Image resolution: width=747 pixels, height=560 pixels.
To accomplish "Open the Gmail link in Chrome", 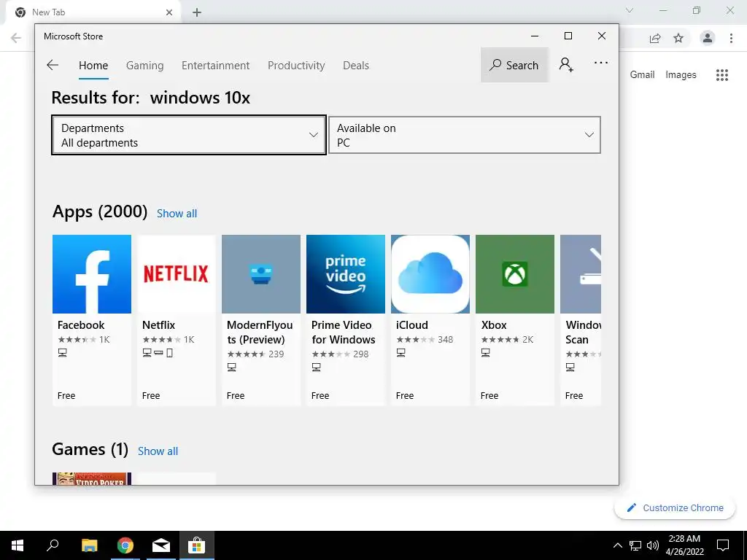I will pyautogui.click(x=642, y=75).
